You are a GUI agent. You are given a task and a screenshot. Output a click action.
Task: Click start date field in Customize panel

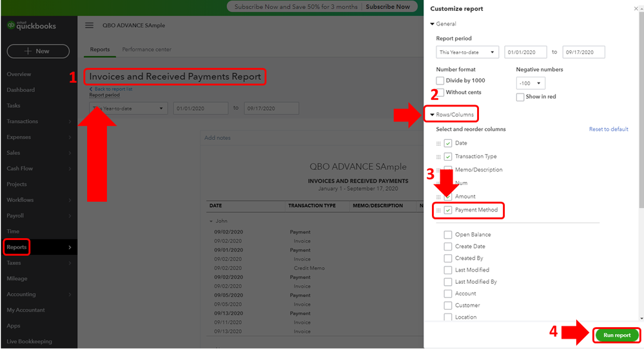(525, 52)
